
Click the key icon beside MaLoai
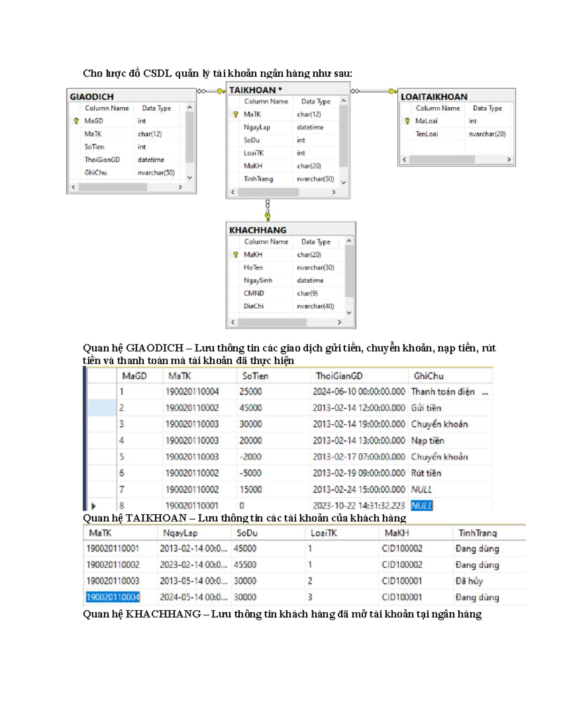pyautogui.click(x=407, y=121)
